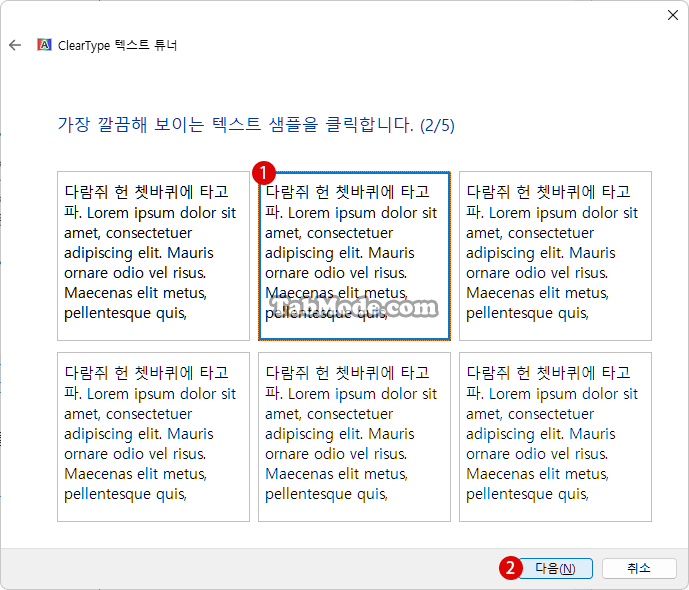This screenshot has height=590, width=689.
Task: Click the ClearType Text Tuner app icon
Action: tap(44, 45)
